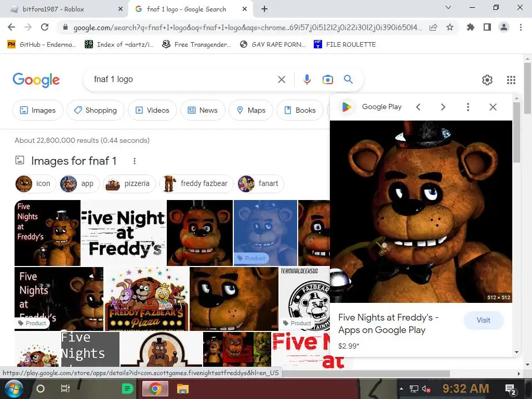Click the Cortana circle on taskbar

point(41,389)
